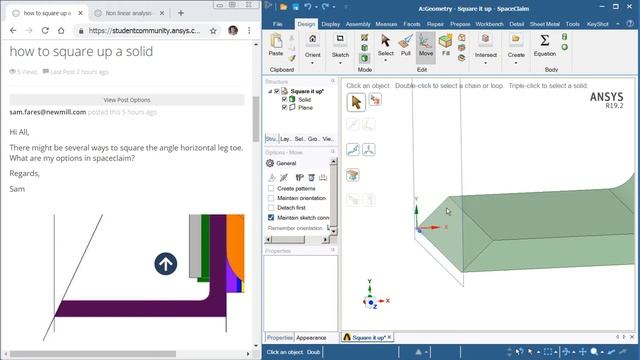
Task: Open the Orient dropdown arrow
Action: tap(312, 63)
